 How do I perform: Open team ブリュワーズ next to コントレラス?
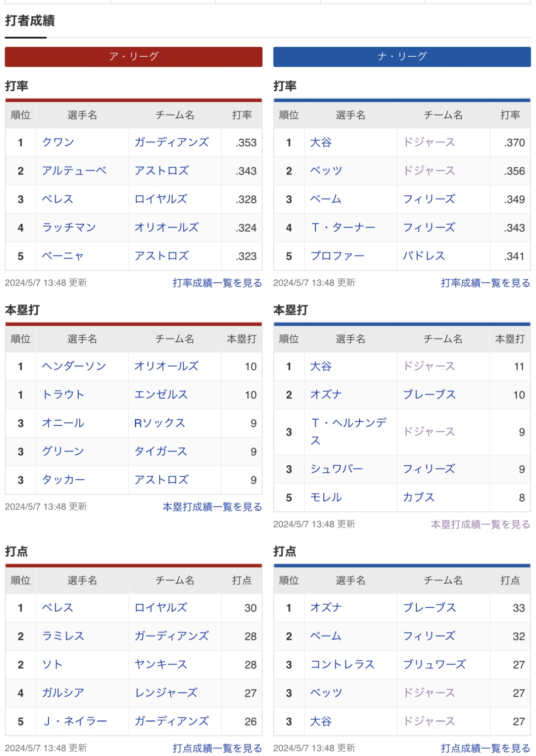tap(434, 664)
